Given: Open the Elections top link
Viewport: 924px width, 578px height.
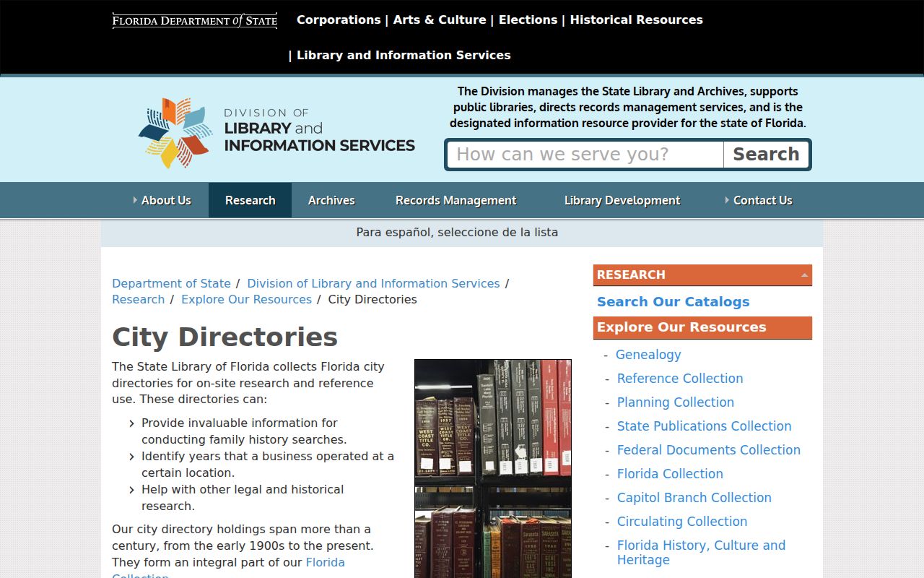Looking at the screenshot, I should [528, 20].
